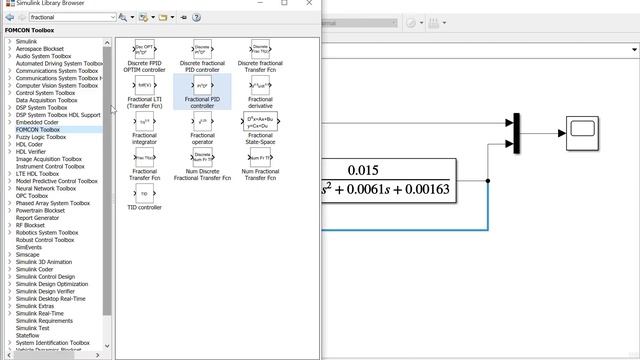Select Discrete fractional Transfer Fcn block
Screen dimensions: 640x360
tap(260, 56)
